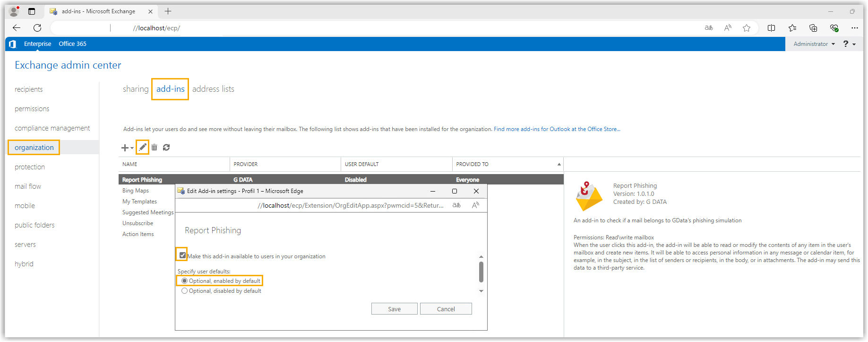
Task: Open the tab actions menu icon
Action: coord(32,11)
